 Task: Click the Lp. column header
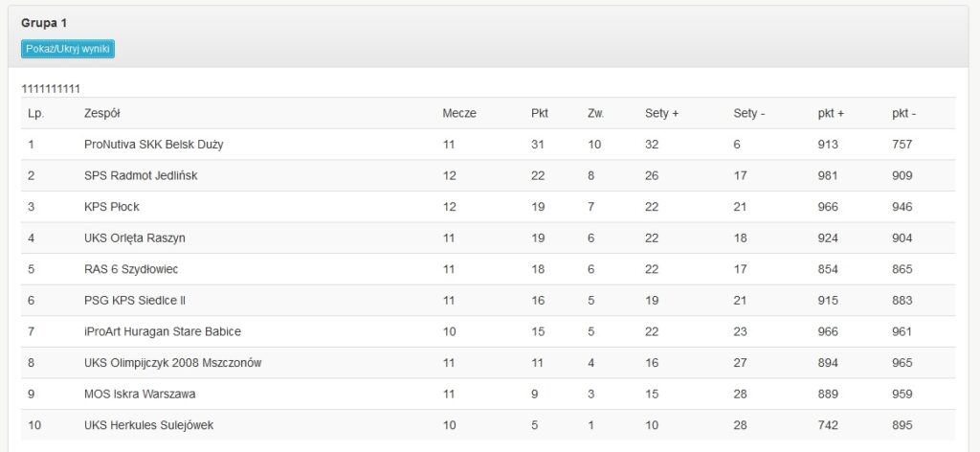click(x=36, y=113)
